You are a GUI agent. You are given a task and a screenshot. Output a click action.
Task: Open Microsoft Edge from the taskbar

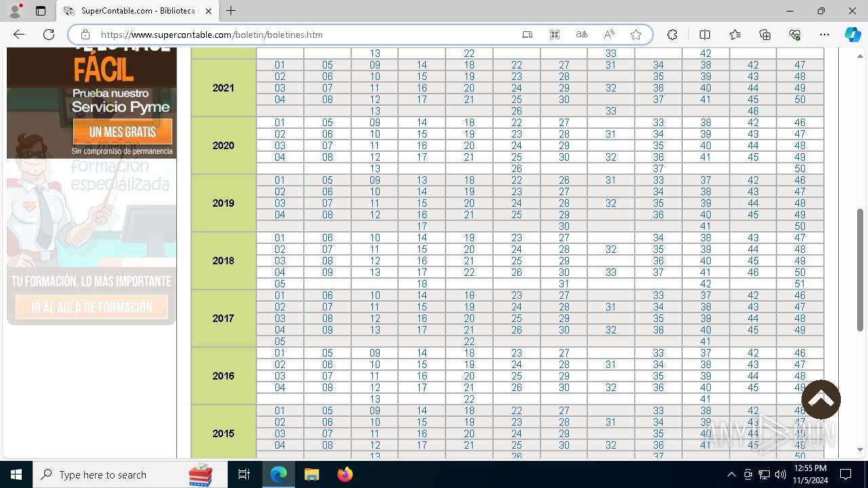point(279,474)
